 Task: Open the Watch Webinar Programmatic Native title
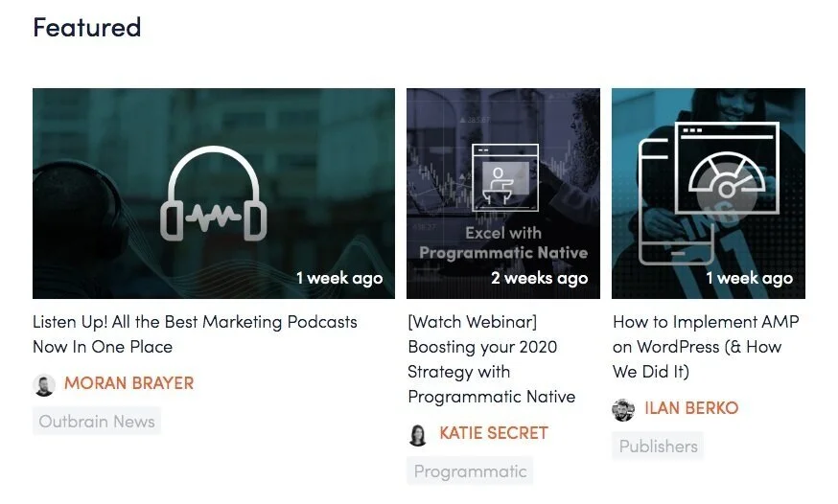492,359
